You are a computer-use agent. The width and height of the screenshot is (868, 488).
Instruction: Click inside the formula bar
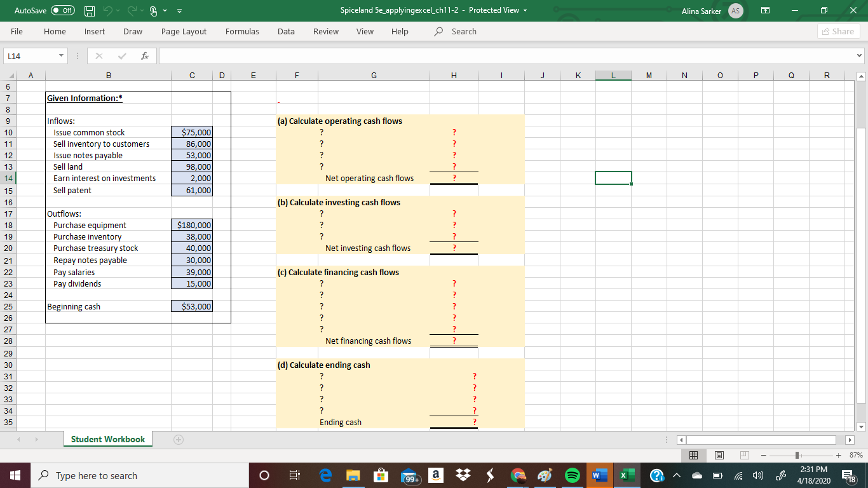tap(445, 55)
